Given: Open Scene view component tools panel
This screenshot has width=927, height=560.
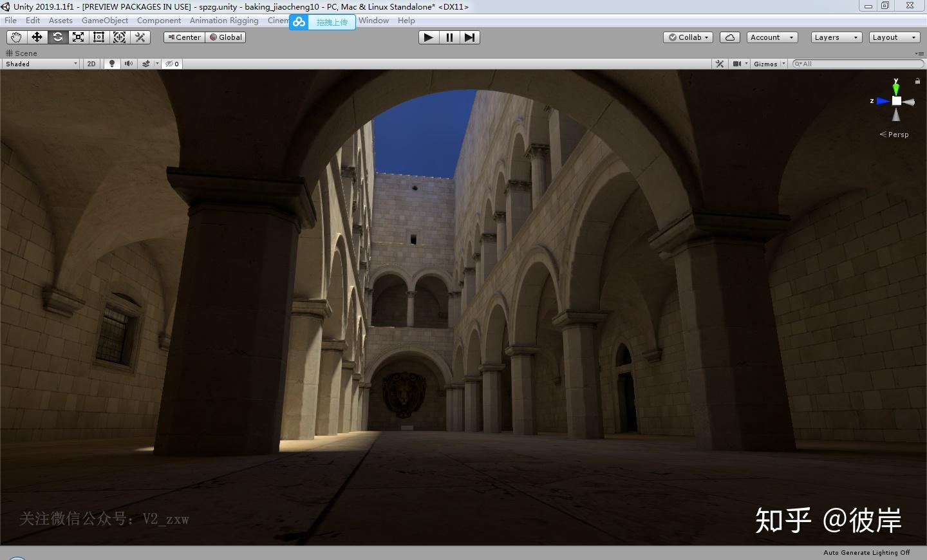Looking at the screenshot, I should coord(720,64).
